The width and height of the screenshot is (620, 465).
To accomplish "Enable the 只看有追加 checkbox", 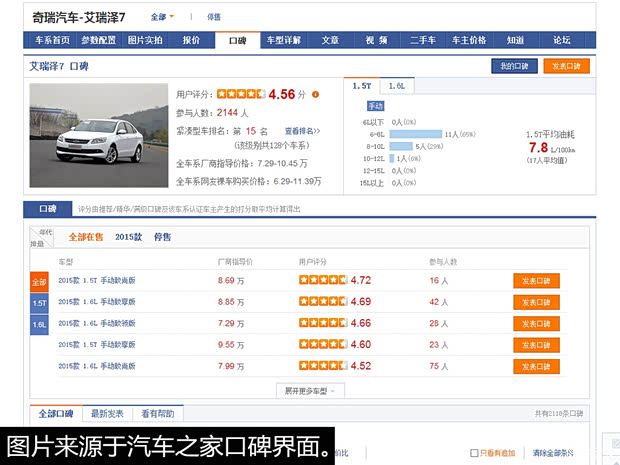I will [474, 453].
